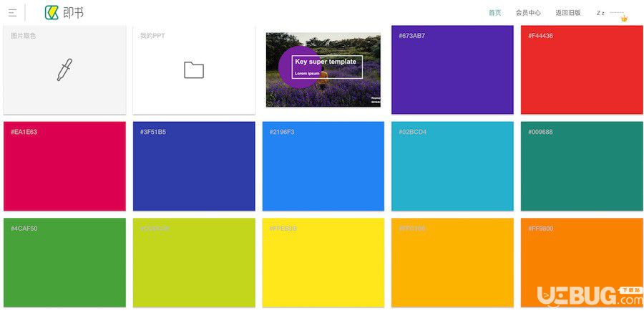Open the hamburger menu icon
The image size is (644, 311).
(12, 13)
